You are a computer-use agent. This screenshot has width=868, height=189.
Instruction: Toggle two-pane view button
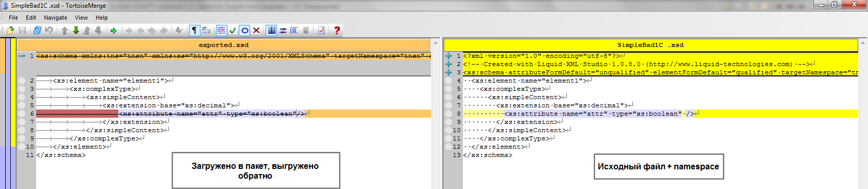[271, 30]
